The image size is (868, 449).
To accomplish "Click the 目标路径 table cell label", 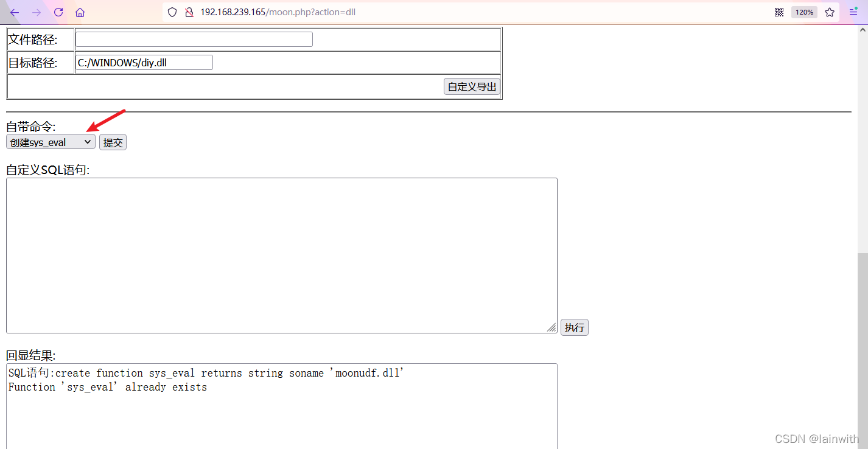I will [x=32, y=63].
